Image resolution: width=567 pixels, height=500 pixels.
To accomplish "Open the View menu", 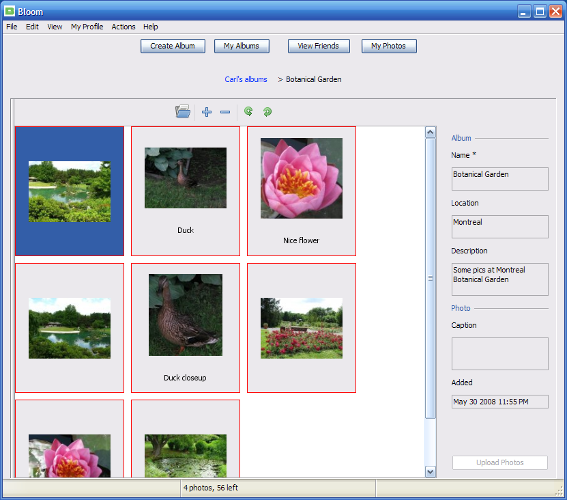I will 55,27.
